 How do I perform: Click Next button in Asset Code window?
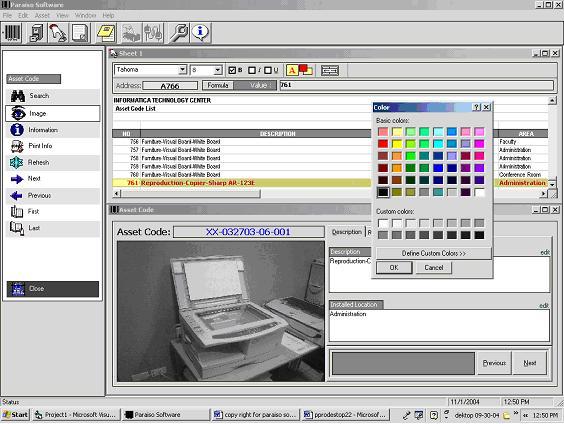pos(530,363)
